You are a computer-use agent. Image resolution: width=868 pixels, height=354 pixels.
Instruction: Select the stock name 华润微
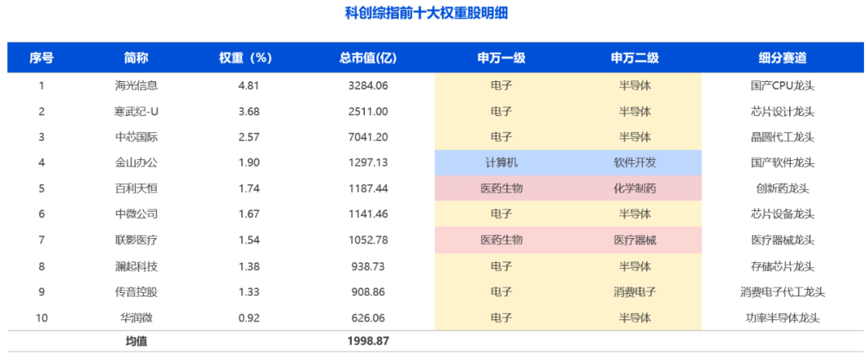(x=136, y=318)
